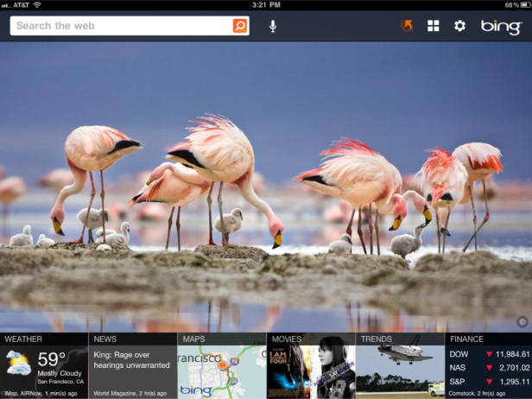Tap the microphone voice search icon
532x399 pixels.
[x=273, y=26]
